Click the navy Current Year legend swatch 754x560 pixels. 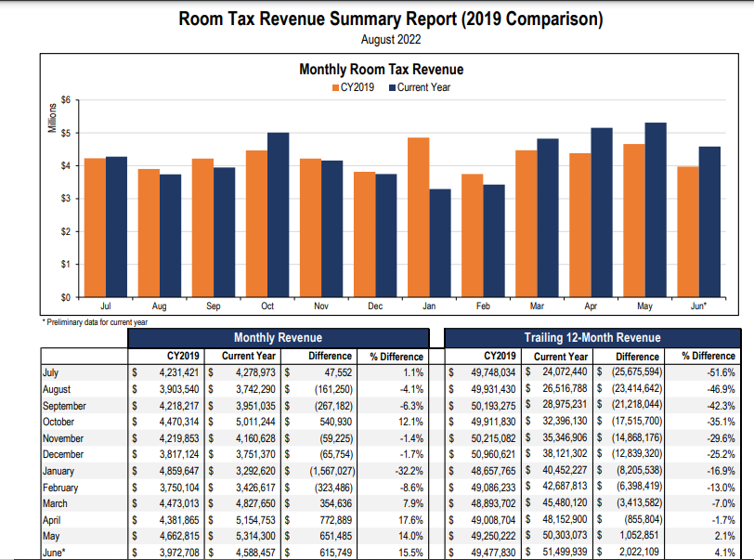coord(393,87)
